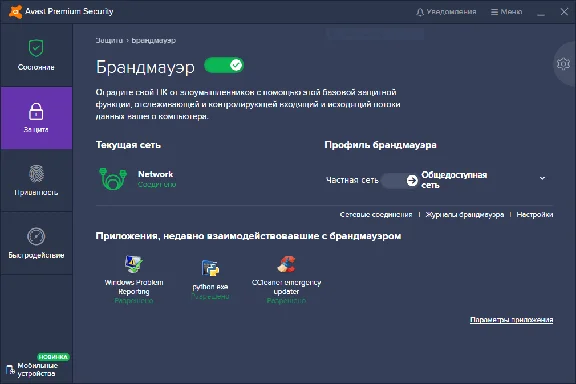Click the НОВИНКА badge
Viewport: 576px width, 384px height.
[53, 357]
